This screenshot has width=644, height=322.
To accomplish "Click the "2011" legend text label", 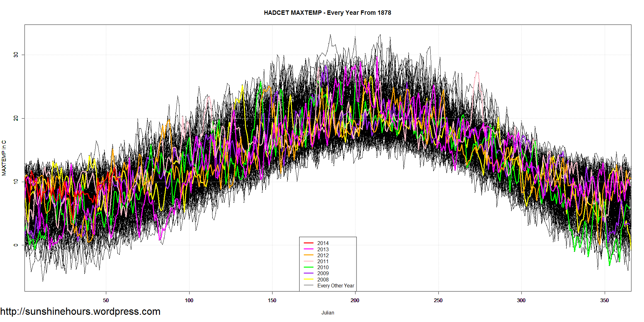I will (x=323, y=261).
